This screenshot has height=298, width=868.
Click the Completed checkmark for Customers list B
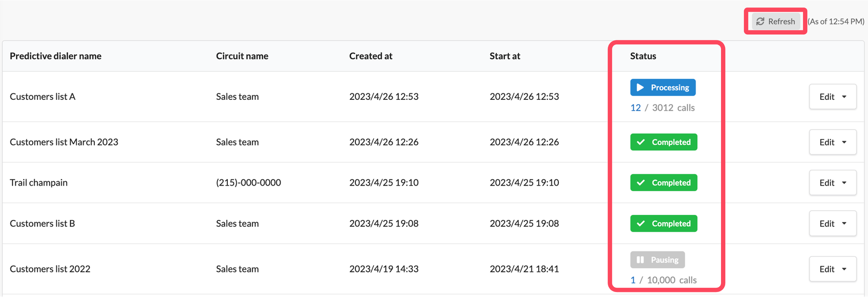tap(641, 224)
